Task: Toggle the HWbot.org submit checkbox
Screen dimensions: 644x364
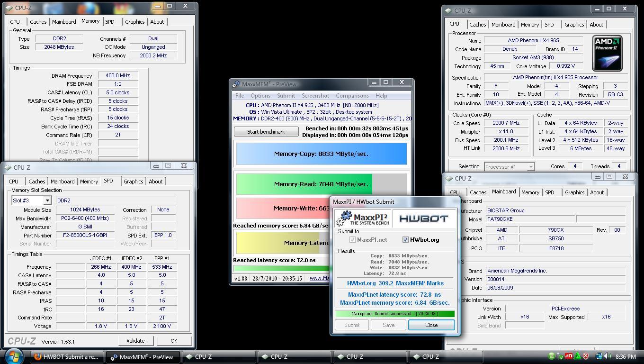Action: (x=405, y=240)
